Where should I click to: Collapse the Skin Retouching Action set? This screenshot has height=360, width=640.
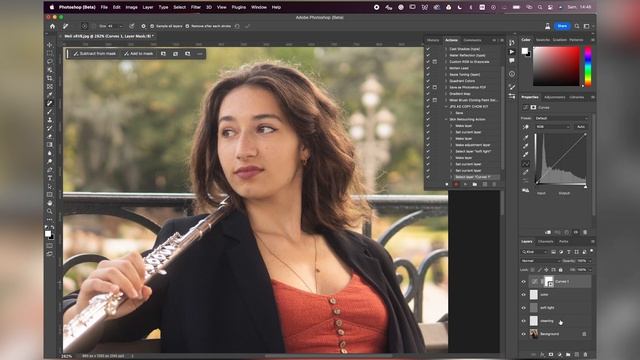point(446,119)
